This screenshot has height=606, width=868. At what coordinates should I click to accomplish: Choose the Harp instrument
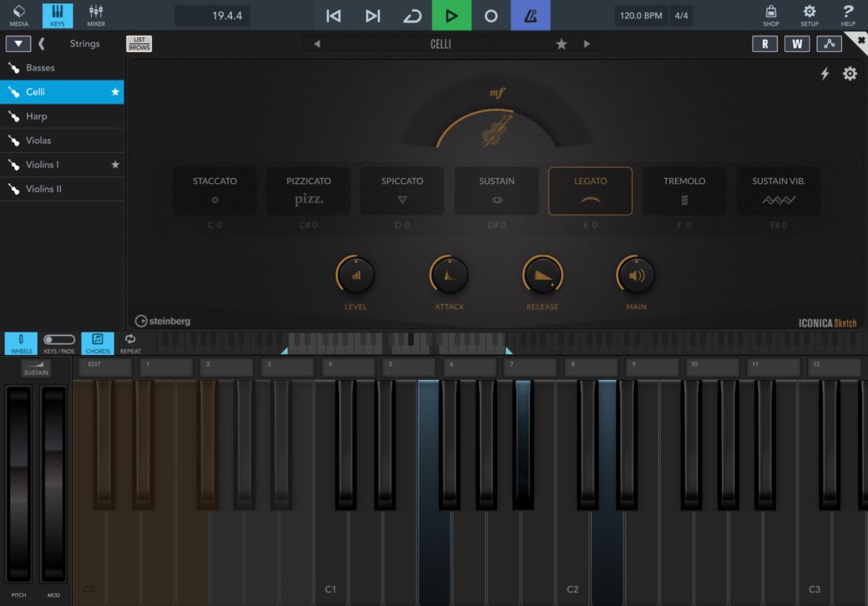click(x=62, y=116)
